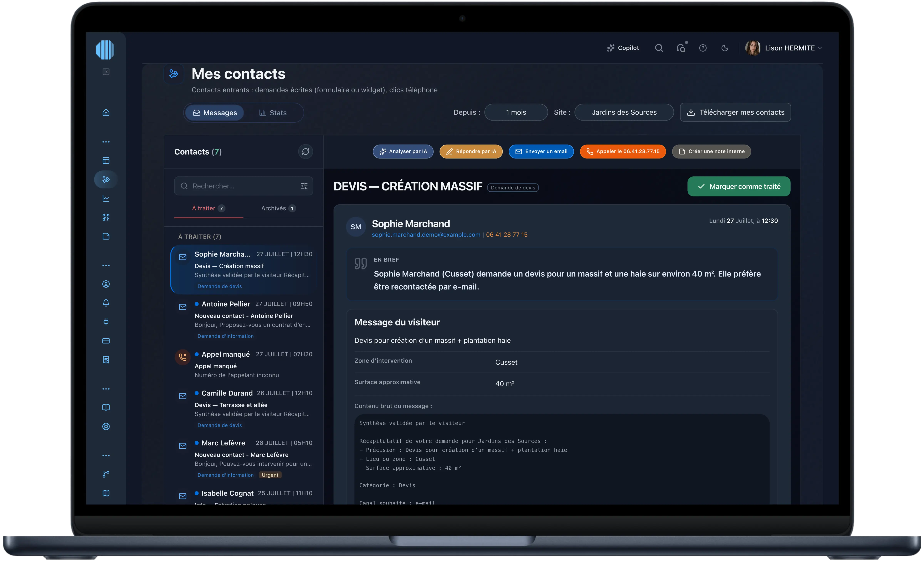
Task: Open the help question-mark icon
Action: [x=703, y=48]
